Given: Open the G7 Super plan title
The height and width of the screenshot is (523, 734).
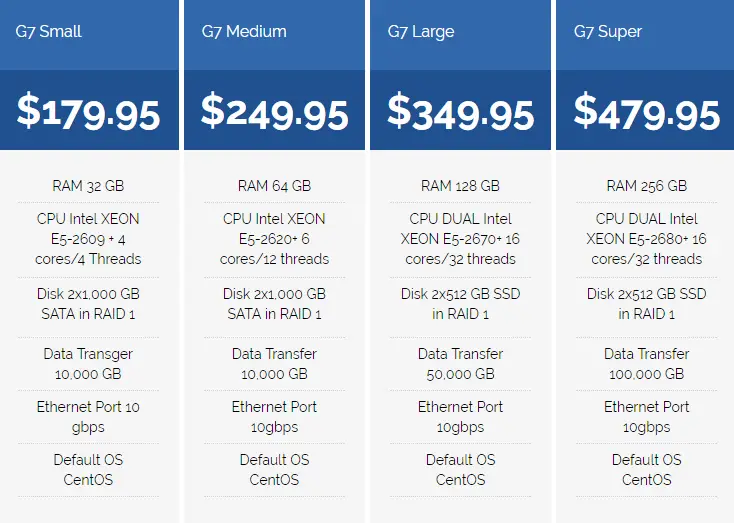Looking at the screenshot, I should click(608, 32).
